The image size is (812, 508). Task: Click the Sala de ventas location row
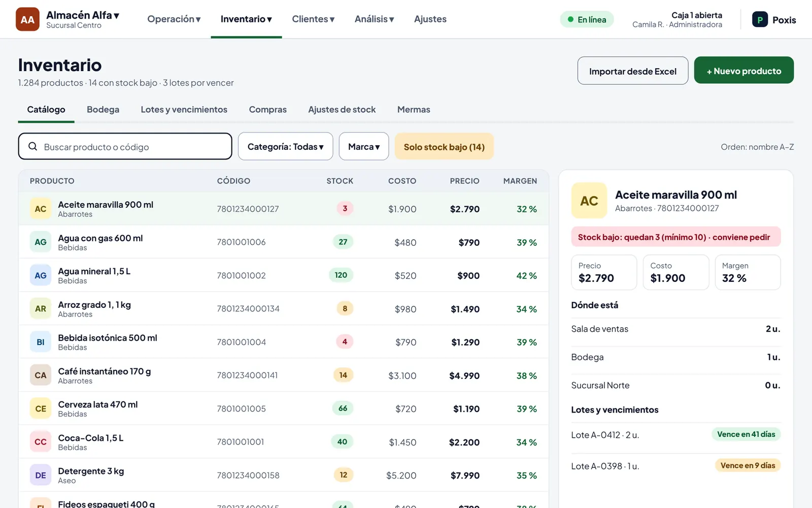coord(676,329)
